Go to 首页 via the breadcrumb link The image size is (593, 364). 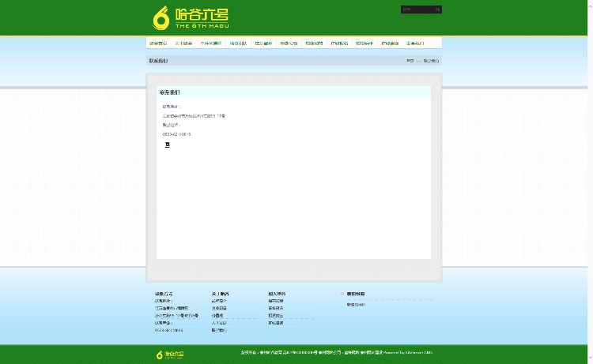(410, 61)
